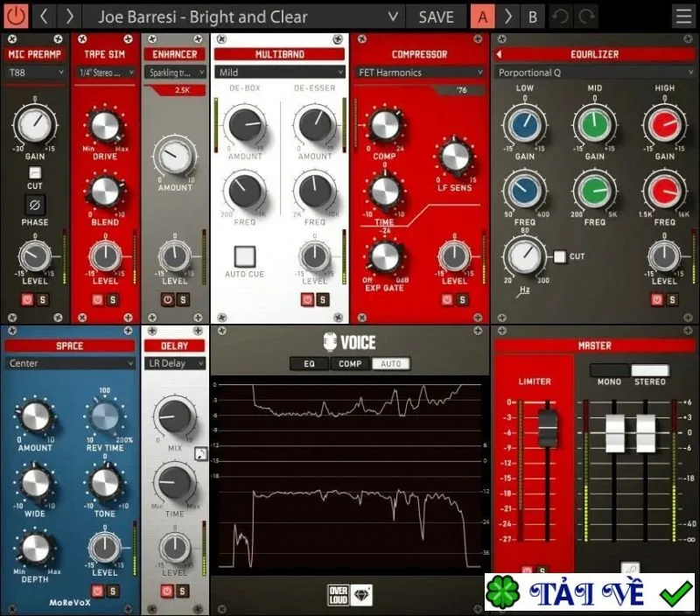Switch to the EQ voice tab

click(x=309, y=364)
